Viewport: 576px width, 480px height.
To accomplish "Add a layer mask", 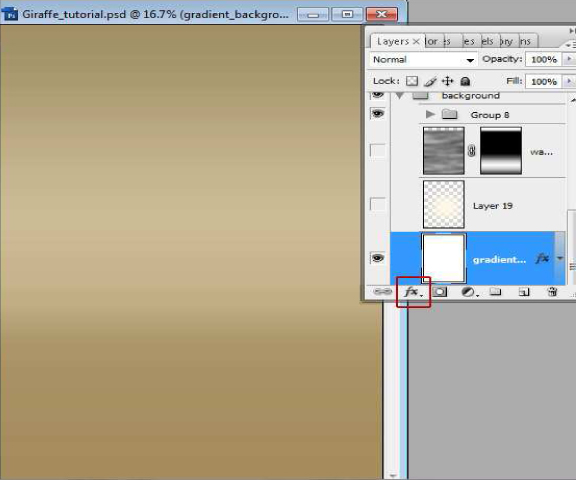I will [439, 292].
